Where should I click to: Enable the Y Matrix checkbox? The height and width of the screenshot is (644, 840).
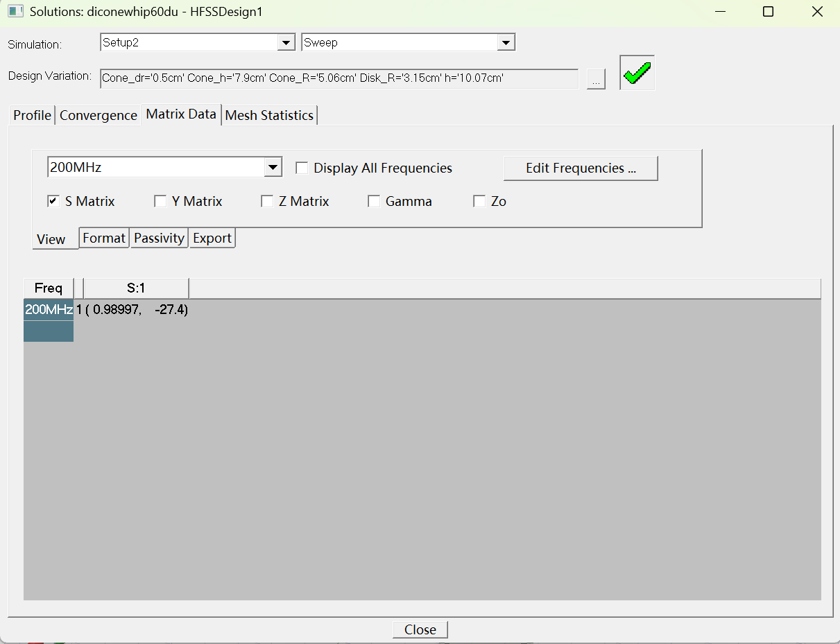pyautogui.click(x=160, y=201)
